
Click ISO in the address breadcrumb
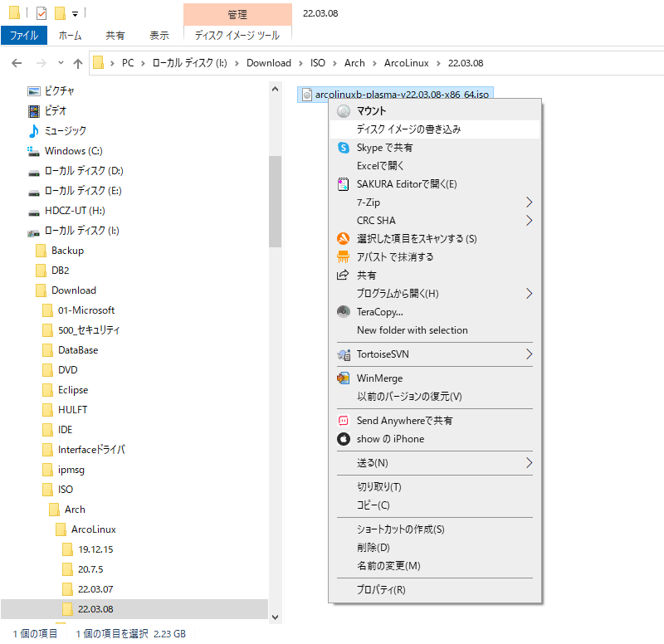[x=318, y=63]
